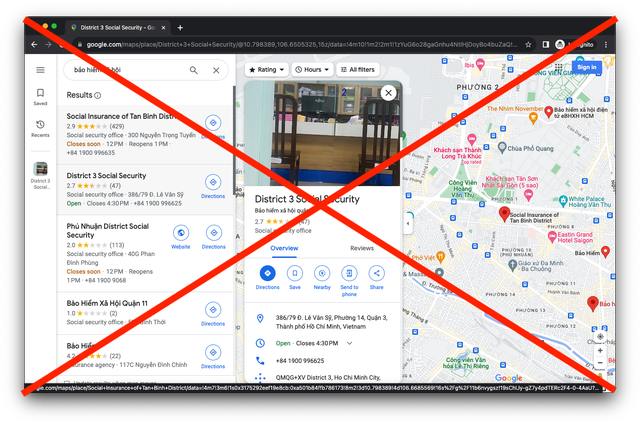Click the address bar URL
Screen dimensions: 640x425
[301, 45]
